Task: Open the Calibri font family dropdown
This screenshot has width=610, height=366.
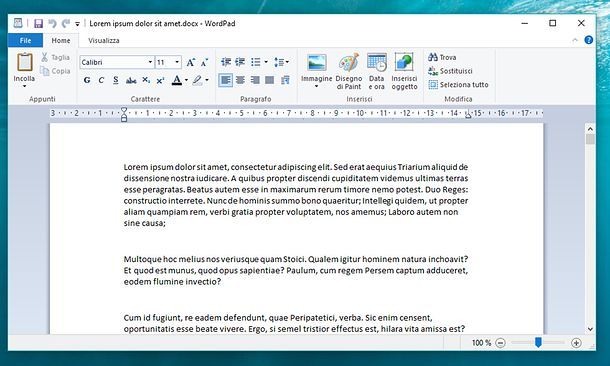Action: pyautogui.click(x=150, y=62)
